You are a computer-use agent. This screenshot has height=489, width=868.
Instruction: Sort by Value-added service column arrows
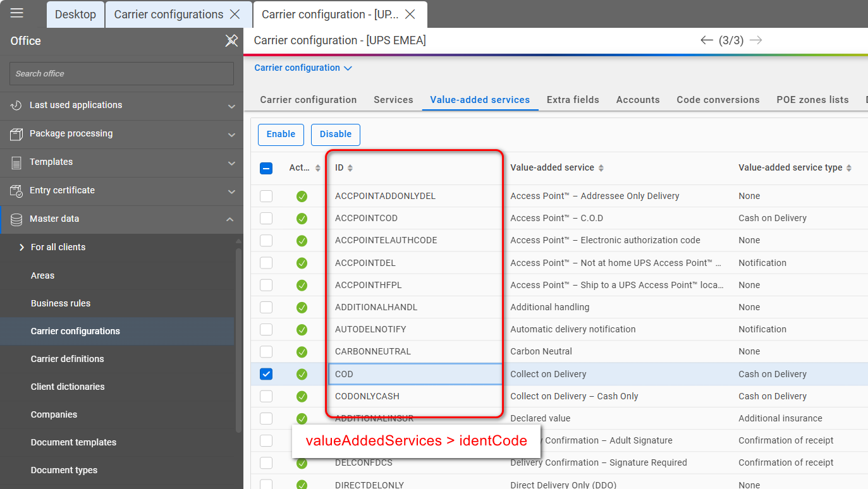[x=601, y=168]
